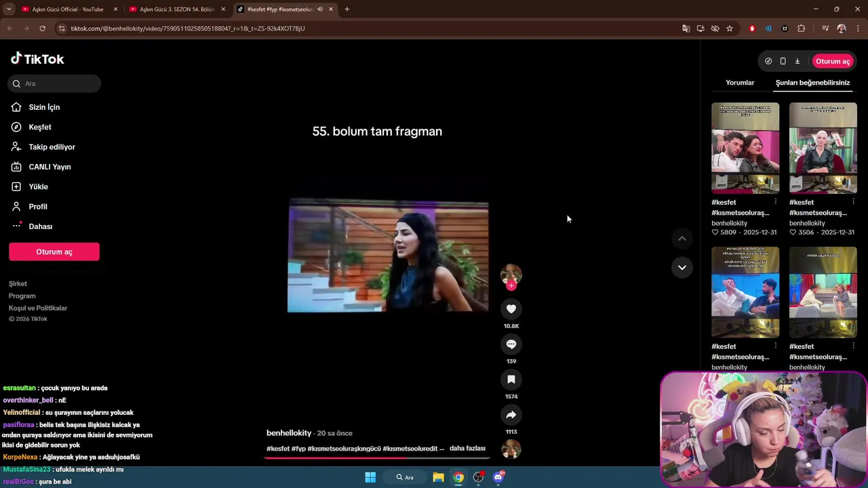Image resolution: width=868 pixels, height=488 pixels.
Task: Expand Koşul ve Politikalar section
Action: 38,308
